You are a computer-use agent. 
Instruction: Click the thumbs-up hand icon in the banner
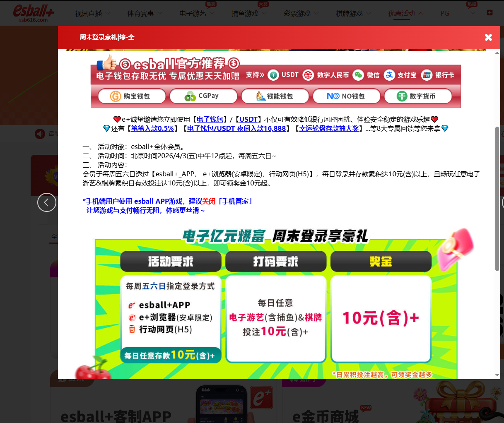coord(107,63)
